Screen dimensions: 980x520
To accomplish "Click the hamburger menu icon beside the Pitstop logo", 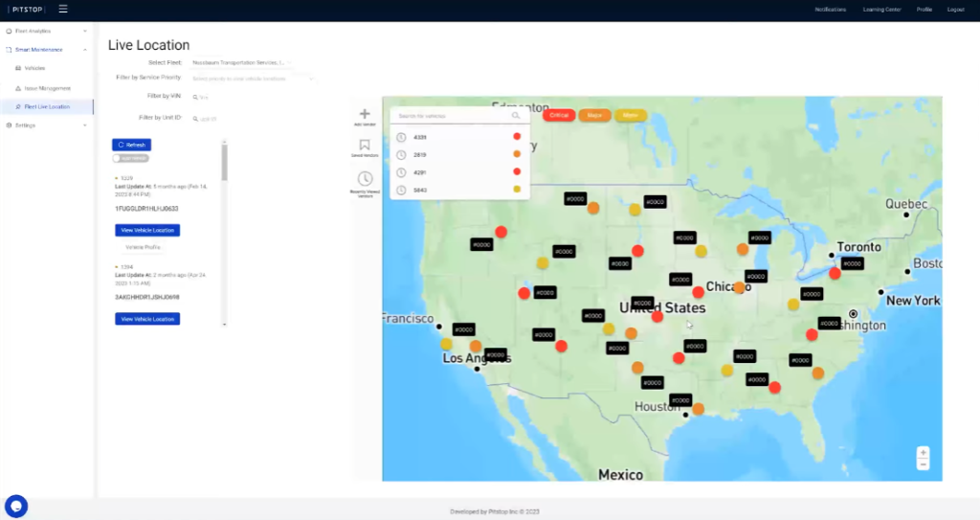I will (63, 9).
